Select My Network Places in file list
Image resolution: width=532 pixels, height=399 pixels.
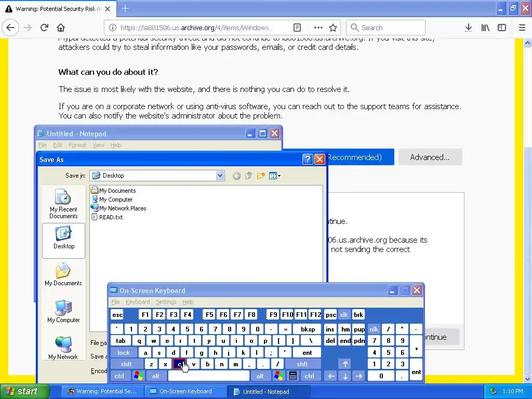click(118, 208)
